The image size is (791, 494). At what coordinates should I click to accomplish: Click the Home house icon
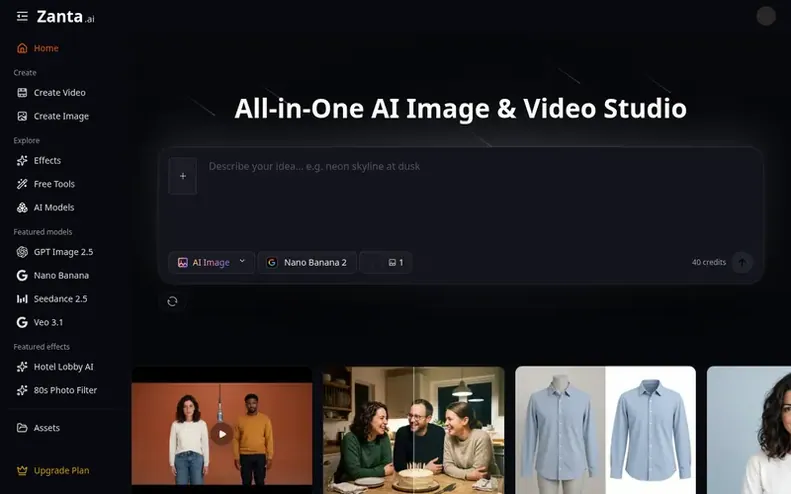click(22, 48)
